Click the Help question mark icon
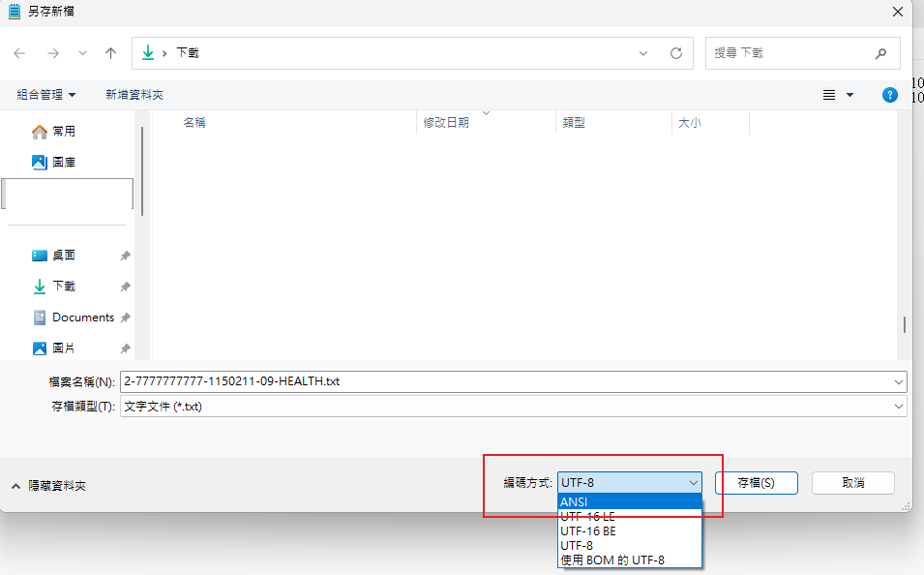 coord(890,95)
